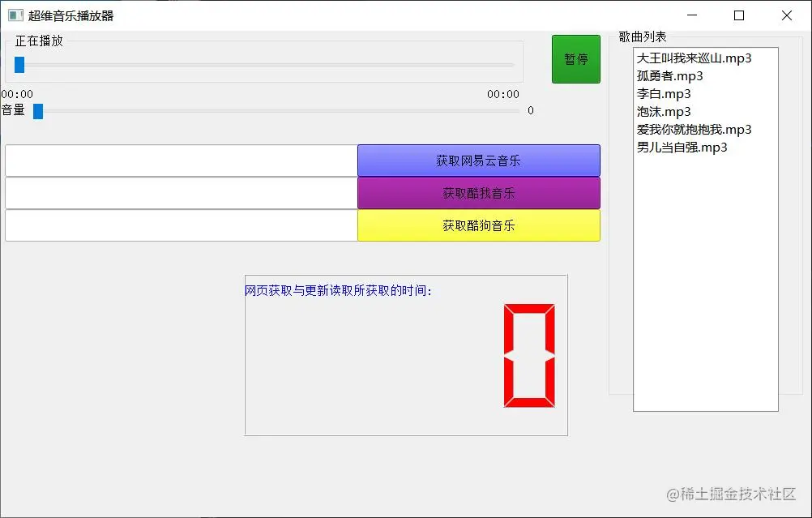The height and width of the screenshot is (518, 812).
Task: Maximize the music player window
Action: [739, 15]
